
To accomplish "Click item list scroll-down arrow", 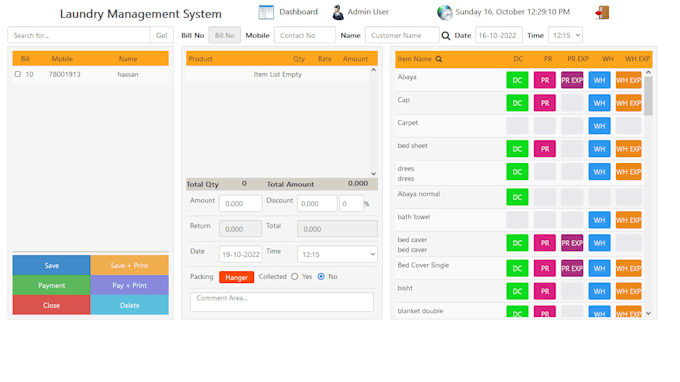I will pos(648,313).
